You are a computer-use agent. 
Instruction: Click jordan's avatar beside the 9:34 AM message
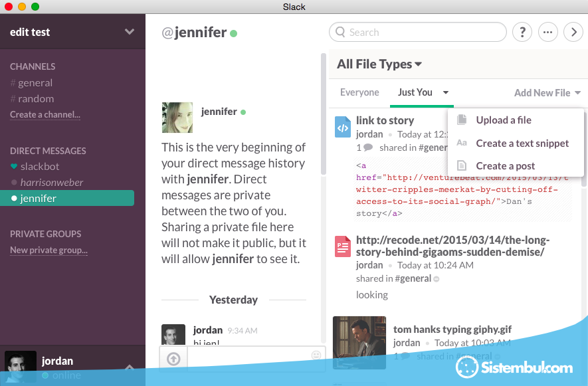tap(173, 335)
